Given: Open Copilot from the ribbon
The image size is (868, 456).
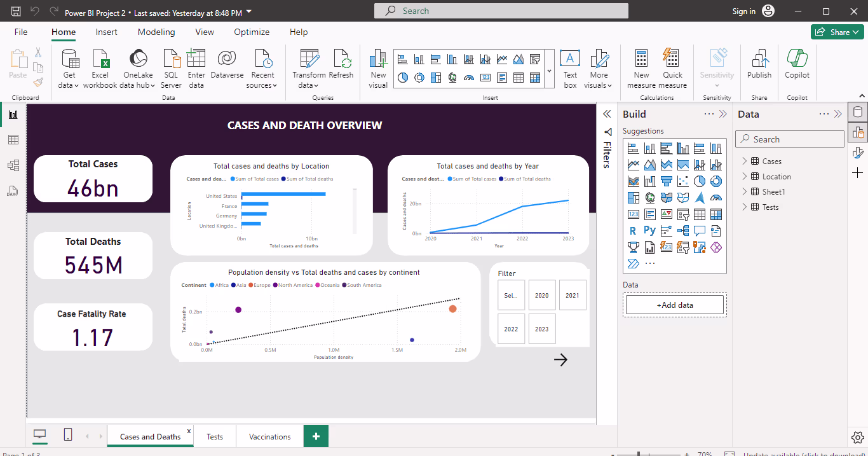Looking at the screenshot, I should (797, 64).
